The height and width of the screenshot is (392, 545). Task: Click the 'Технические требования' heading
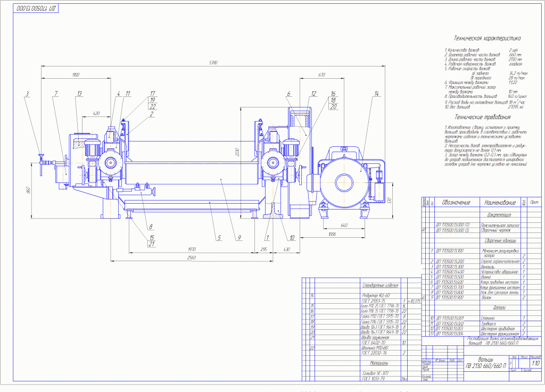point(482,118)
